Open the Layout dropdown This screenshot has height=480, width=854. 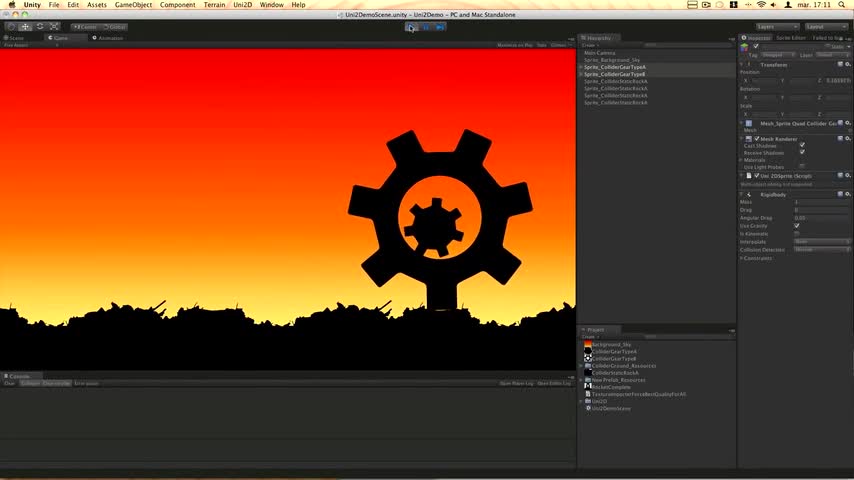[826, 27]
